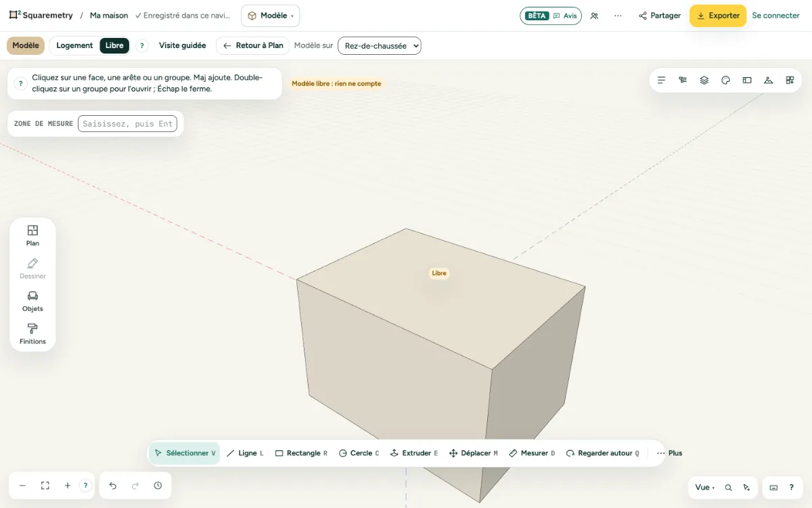Image resolution: width=812 pixels, height=508 pixels.
Task: Open the Rez-de-chaussée floor dropdown
Action: [380, 45]
